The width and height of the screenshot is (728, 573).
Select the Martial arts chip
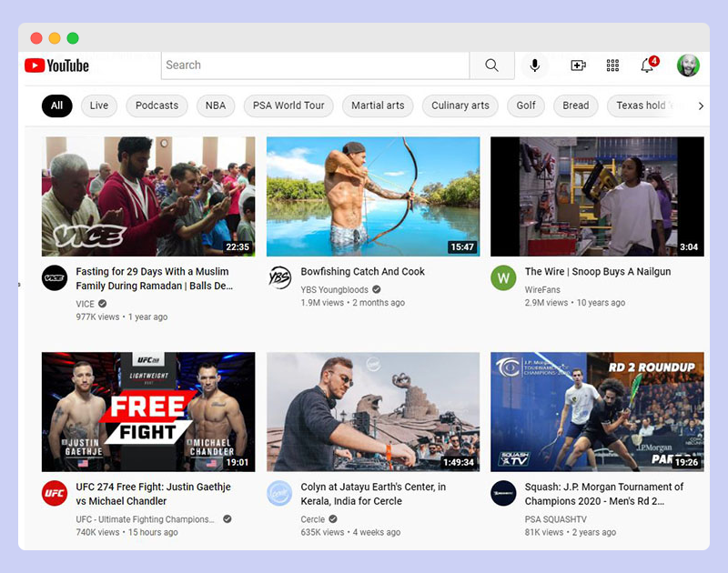378,106
